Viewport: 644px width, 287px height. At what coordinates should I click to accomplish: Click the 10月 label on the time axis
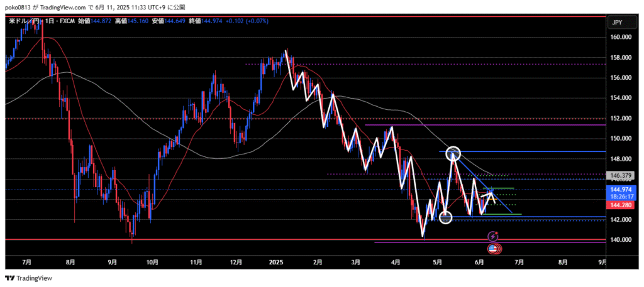(x=152, y=263)
